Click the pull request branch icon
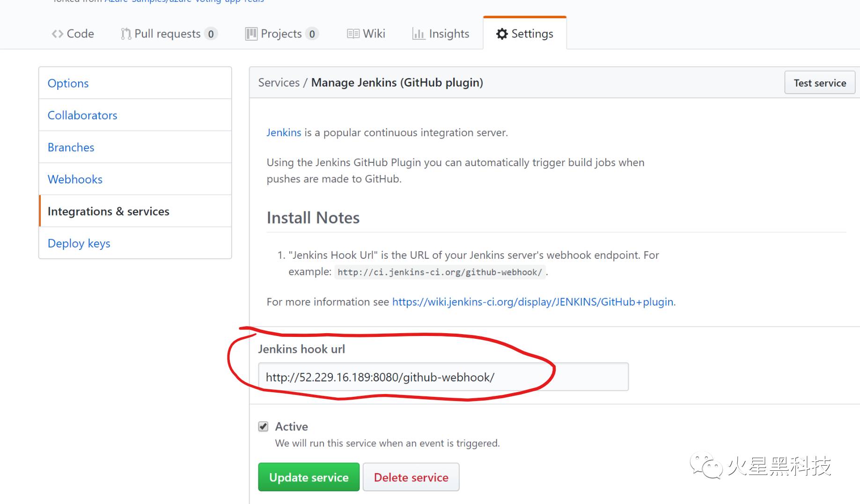This screenshot has width=860, height=504. pyautogui.click(x=125, y=34)
